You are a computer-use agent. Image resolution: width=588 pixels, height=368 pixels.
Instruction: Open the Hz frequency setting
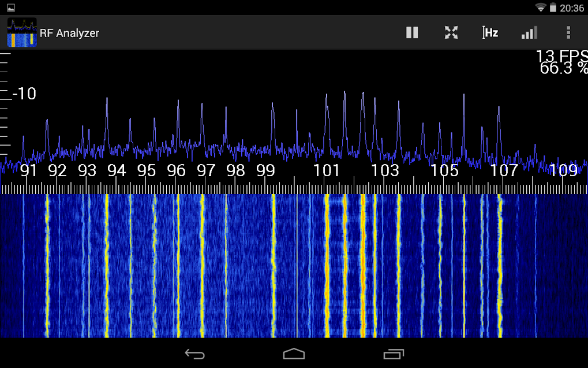(490, 33)
